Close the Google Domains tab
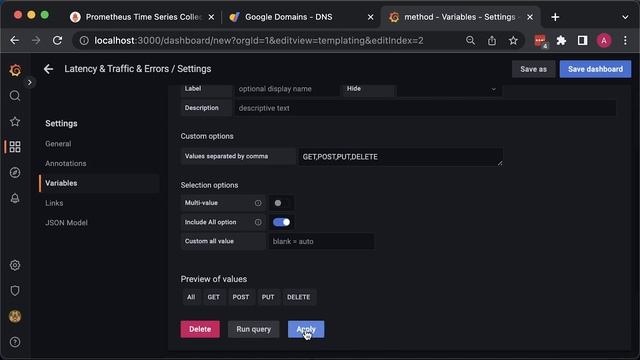The height and width of the screenshot is (360, 640). [x=370, y=17]
